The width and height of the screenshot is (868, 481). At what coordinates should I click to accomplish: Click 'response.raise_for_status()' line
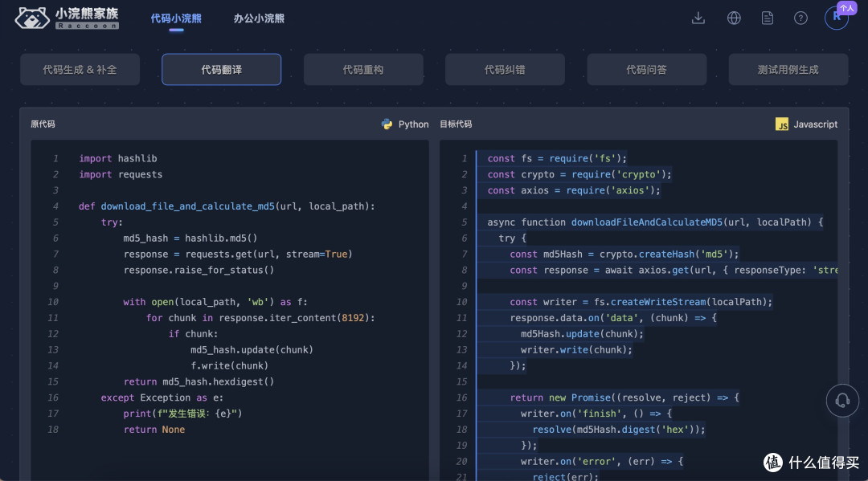coord(199,271)
